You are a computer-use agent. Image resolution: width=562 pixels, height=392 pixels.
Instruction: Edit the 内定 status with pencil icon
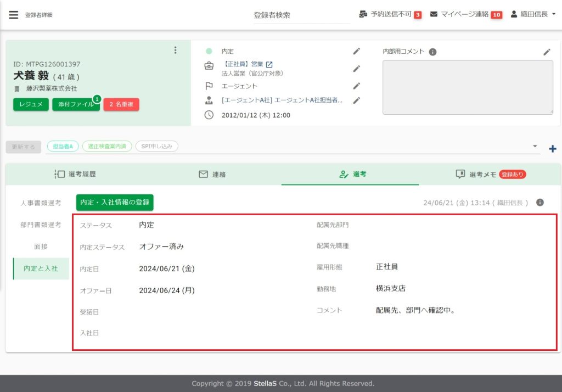356,51
